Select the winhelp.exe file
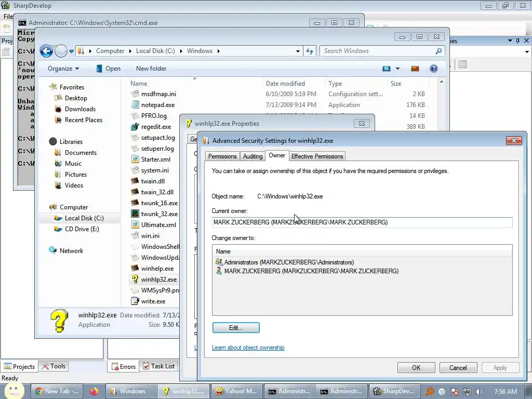 157,269
